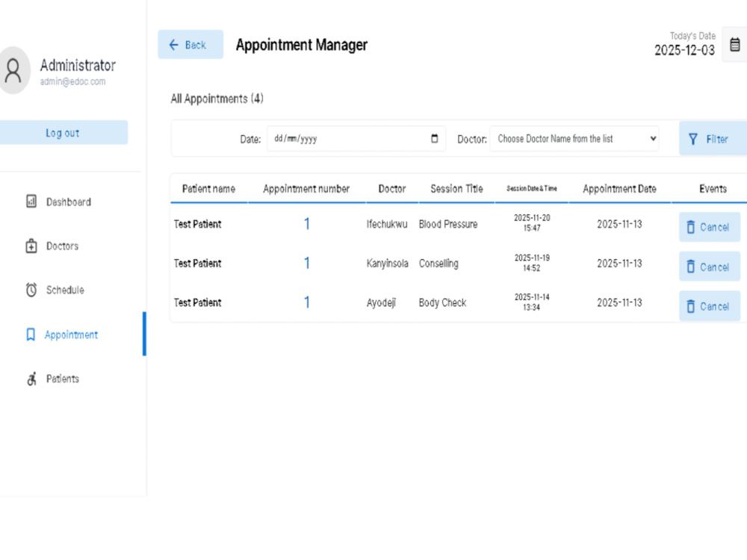Screen dimensions: 747x560
Task: Click the Administrator profile avatar icon
Action: [13, 70]
